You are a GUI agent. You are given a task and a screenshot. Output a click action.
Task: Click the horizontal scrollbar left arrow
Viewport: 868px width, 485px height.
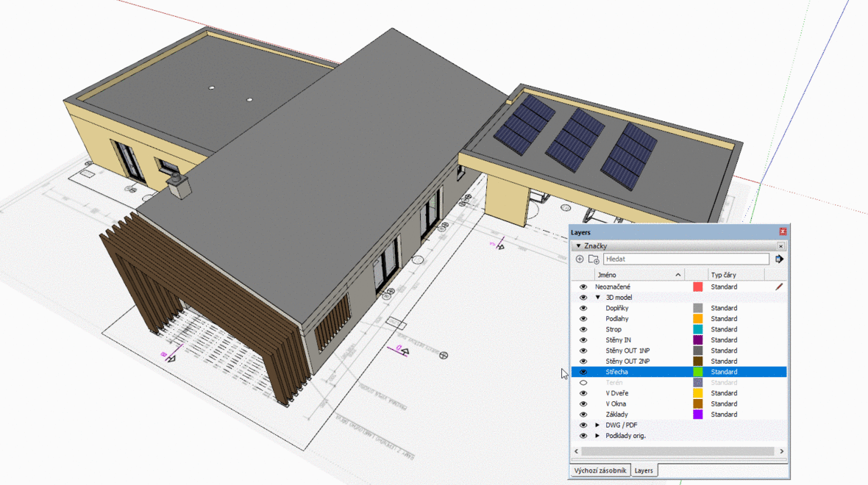(576, 451)
